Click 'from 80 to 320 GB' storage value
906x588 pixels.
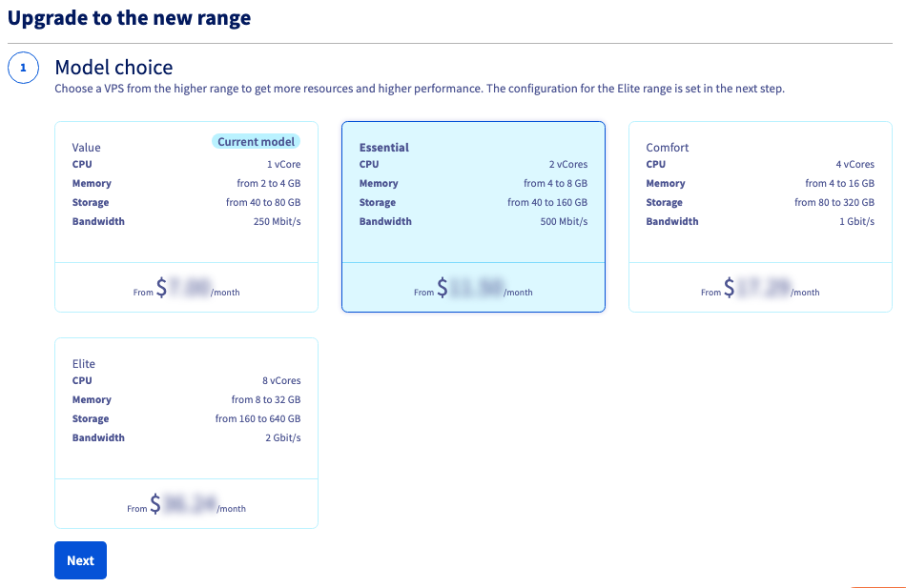(834, 202)
